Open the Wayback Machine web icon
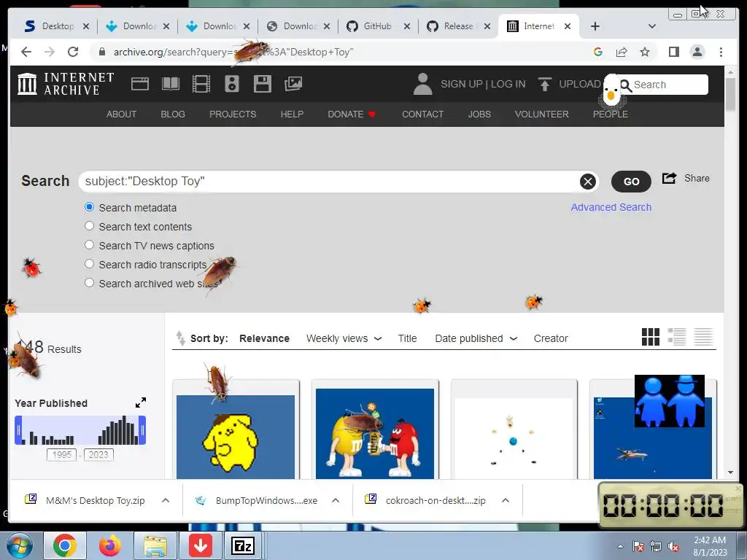 tap(140, 84)
